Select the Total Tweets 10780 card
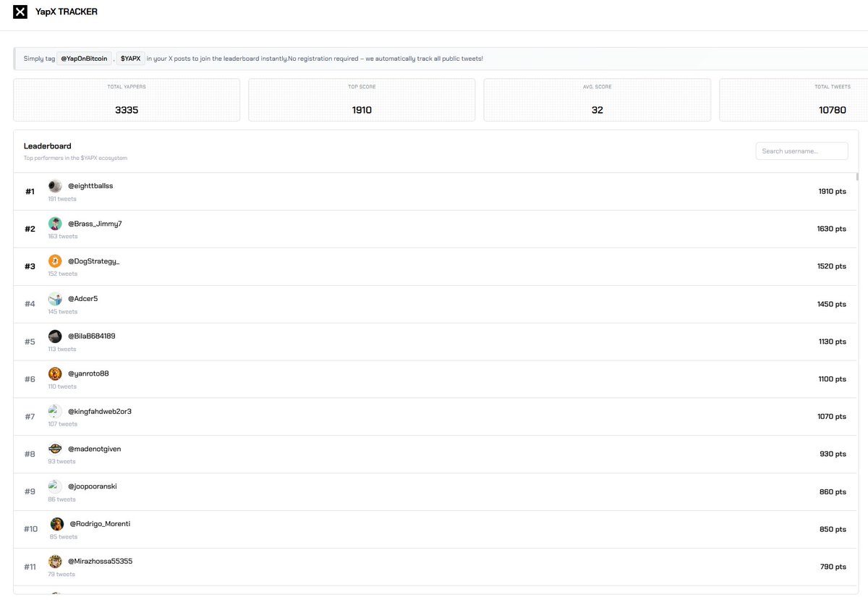Image resolution: width=868 pixels, height=600 pixels. pos(794,100)
